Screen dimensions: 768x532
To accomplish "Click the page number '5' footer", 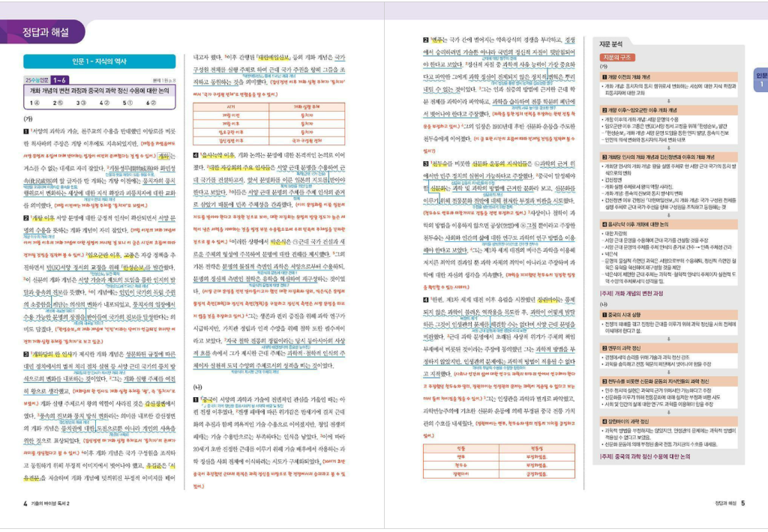I will tap(743, 503).
